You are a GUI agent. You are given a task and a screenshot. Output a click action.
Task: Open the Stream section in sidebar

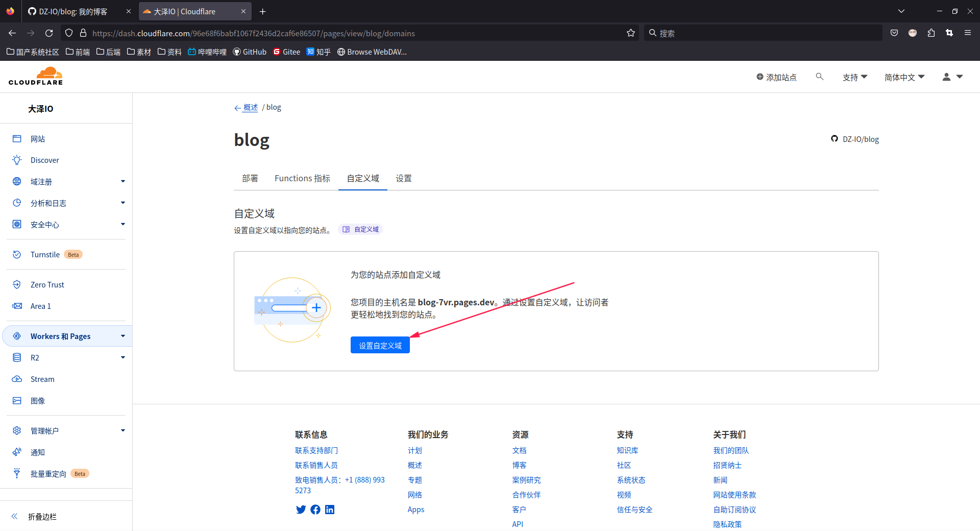coord(43,379)
